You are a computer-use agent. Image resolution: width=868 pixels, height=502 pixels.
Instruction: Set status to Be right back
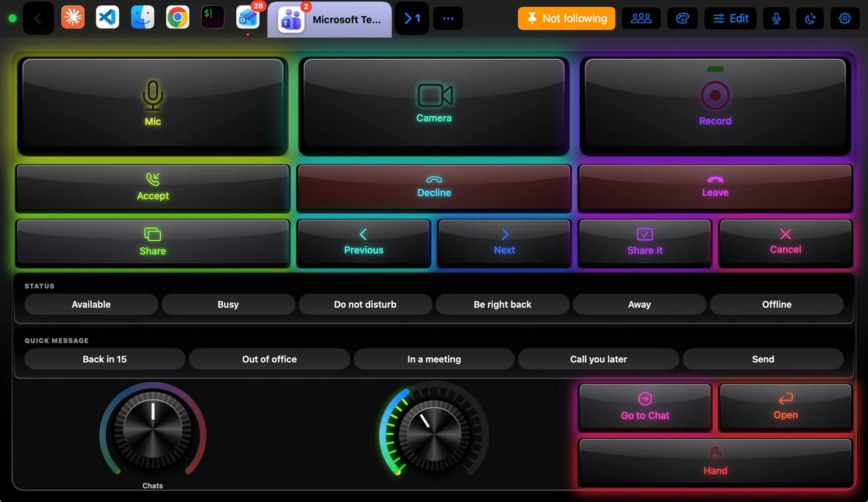tap(502, 304)
